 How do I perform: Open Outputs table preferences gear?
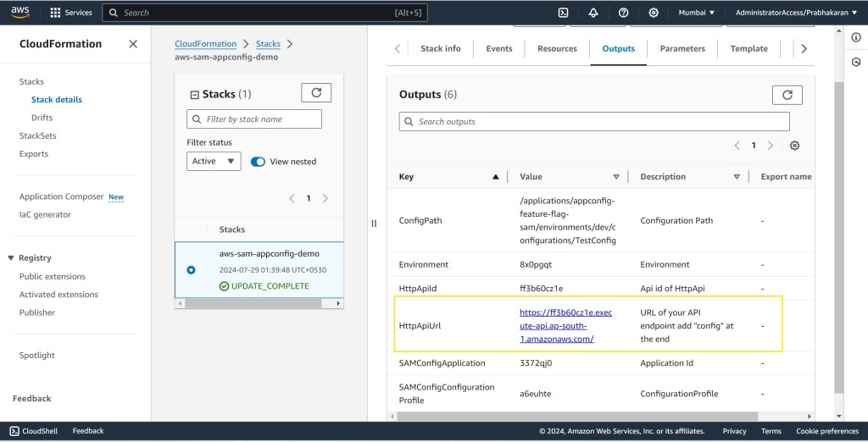(x=794, y=146)
